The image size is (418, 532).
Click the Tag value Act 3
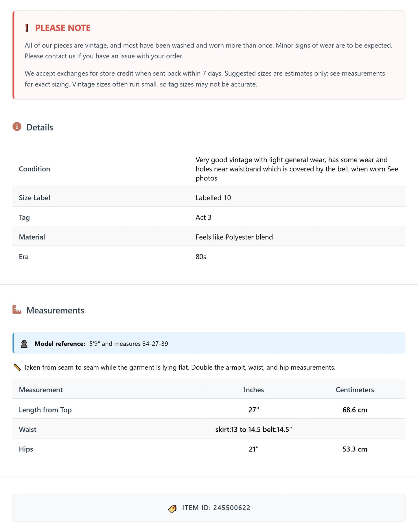coord(203,218)
